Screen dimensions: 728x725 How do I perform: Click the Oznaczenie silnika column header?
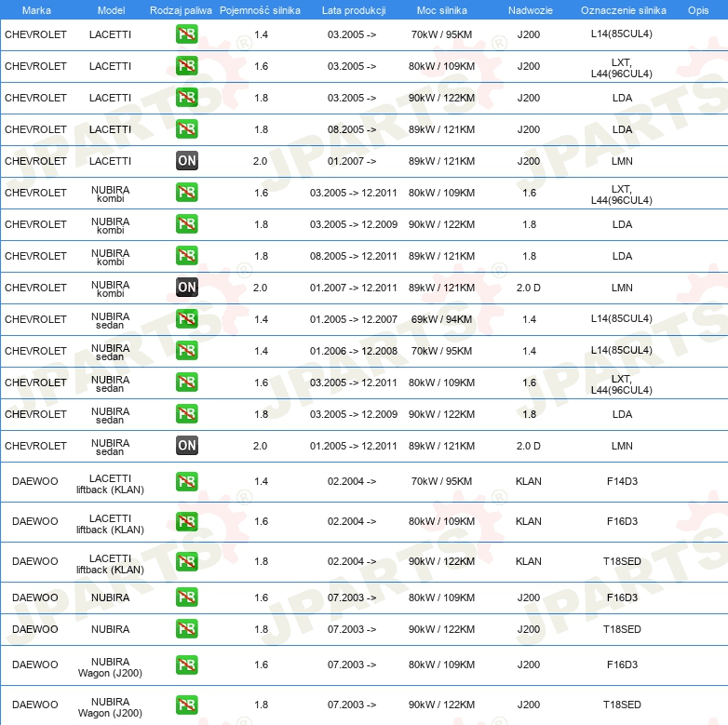point(623,10)
